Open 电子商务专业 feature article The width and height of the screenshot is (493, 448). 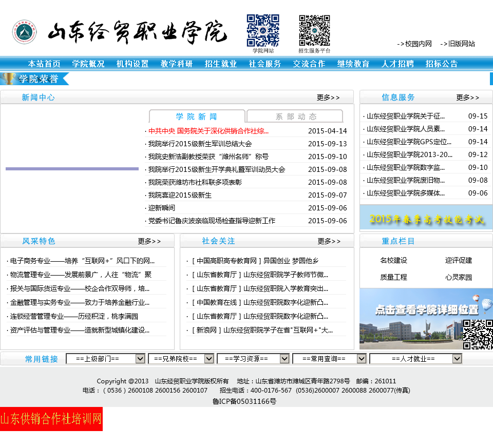tap(82, 261)
